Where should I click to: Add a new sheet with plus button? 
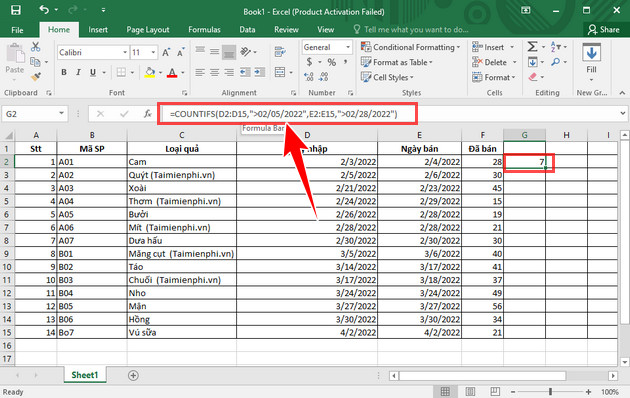point(133,376)
